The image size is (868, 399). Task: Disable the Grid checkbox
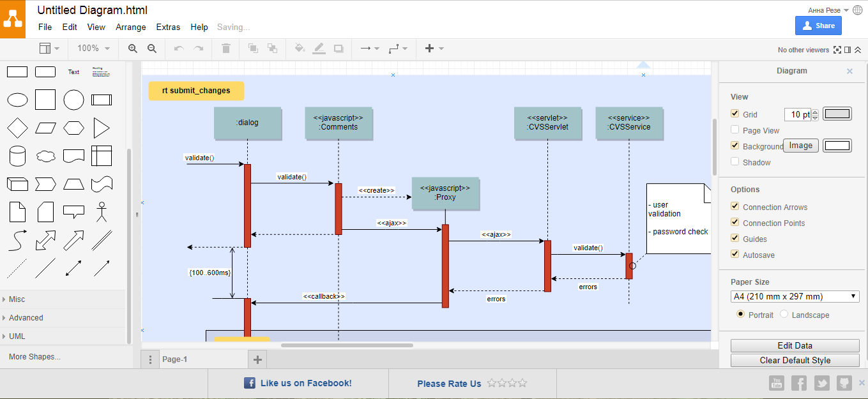[735, 114]
